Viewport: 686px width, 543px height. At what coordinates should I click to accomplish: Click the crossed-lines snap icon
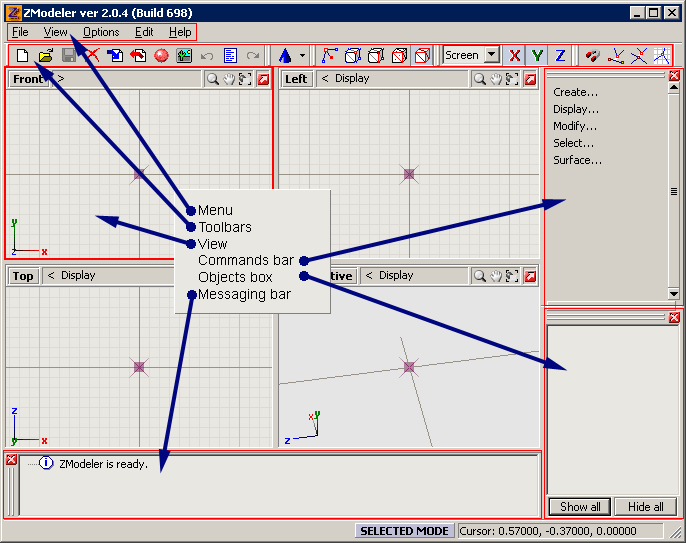pyautogui.click(x=639, y=56)
